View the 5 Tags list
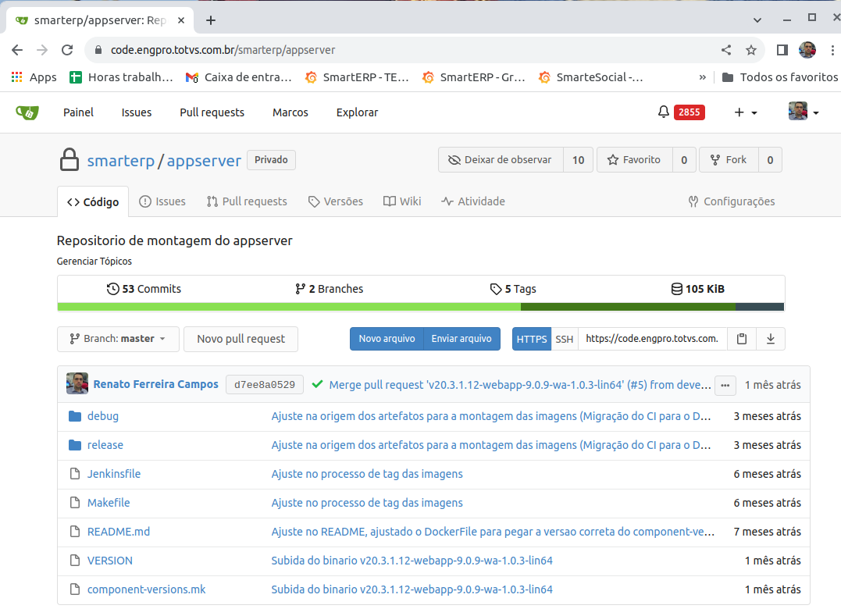This screenshot has width=841, height=616. point(513,289)
